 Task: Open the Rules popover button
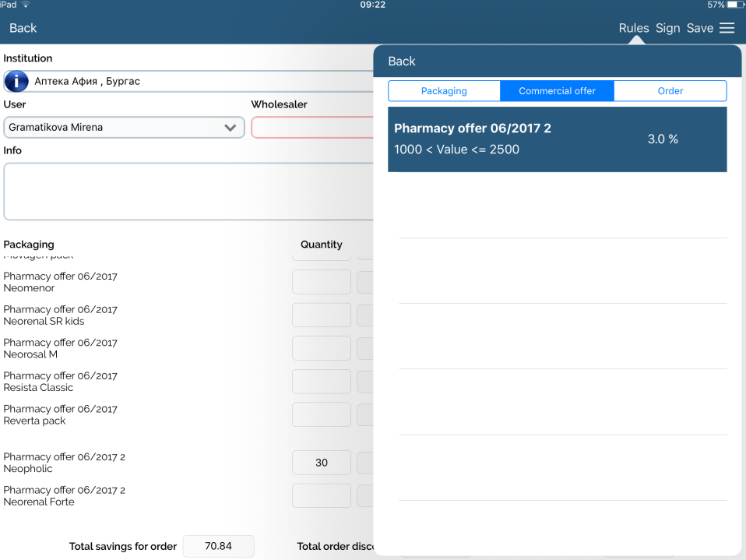click(x=633, y=28)
